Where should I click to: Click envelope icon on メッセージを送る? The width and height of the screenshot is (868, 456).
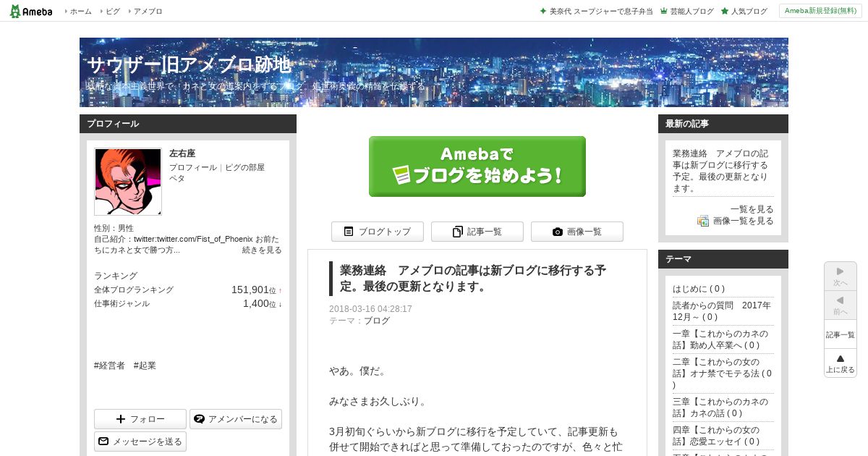click(103, 442)
